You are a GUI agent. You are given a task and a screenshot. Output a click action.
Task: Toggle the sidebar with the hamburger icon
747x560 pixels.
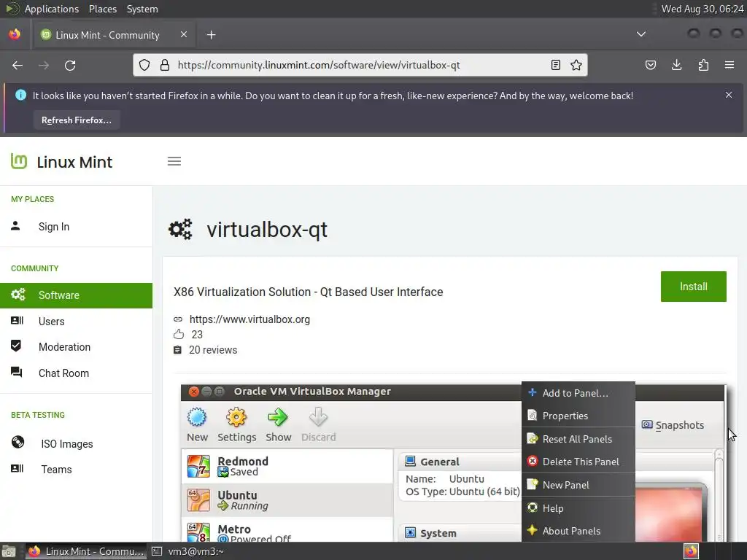tap(174, 161)
